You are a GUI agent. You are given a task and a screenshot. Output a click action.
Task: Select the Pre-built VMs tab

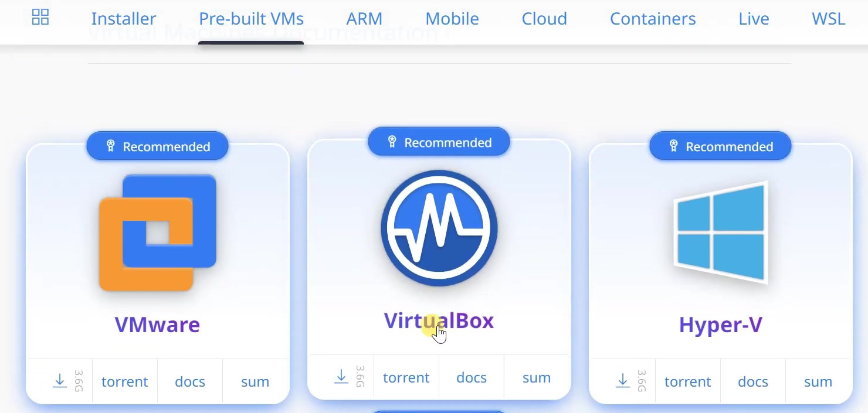tap(251, 19)
